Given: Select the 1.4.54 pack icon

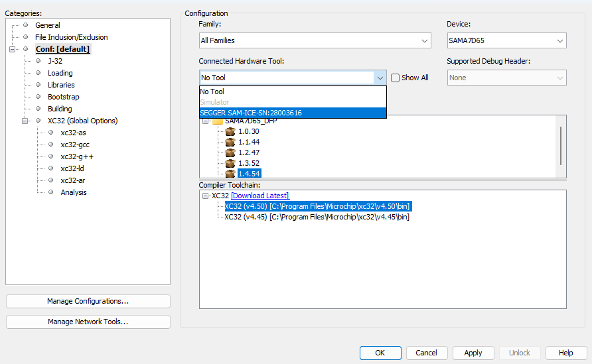Looking at the screenshot, I should (230, 174).
